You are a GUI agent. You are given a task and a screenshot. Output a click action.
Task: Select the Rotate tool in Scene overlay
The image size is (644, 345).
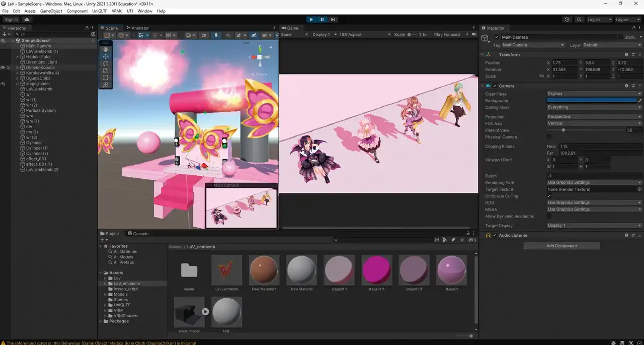click(x=106, y=63)
